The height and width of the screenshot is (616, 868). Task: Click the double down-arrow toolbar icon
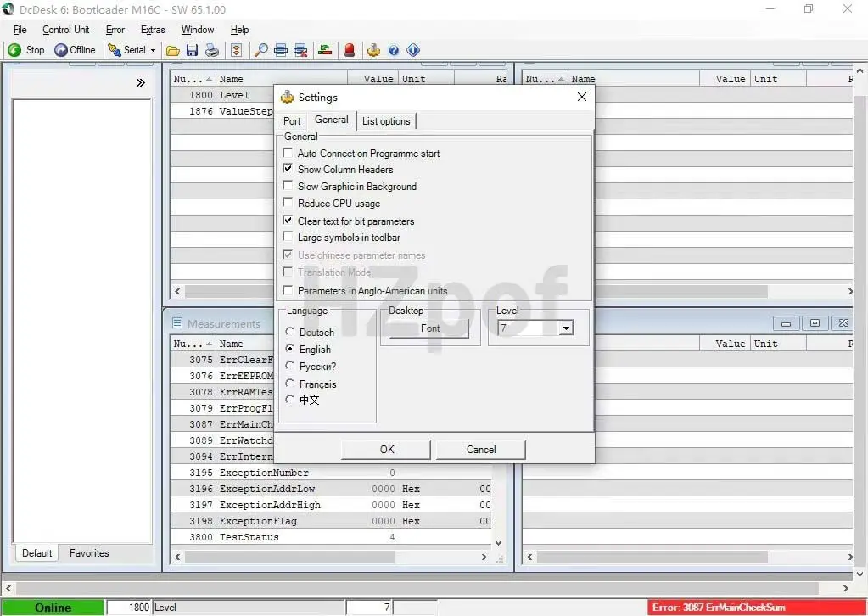pyautogui.click(x=237, y=50)
